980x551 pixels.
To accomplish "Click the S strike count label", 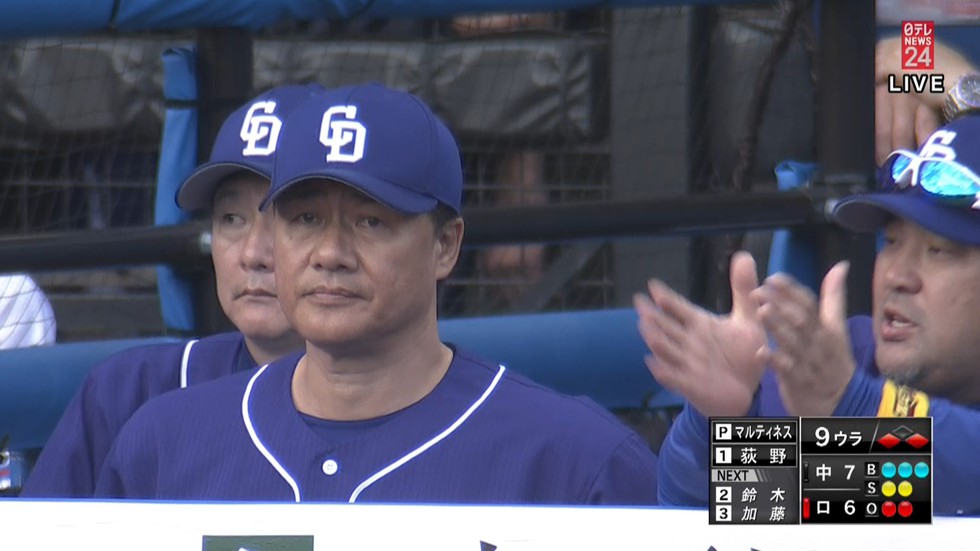I will coord(871,488).
